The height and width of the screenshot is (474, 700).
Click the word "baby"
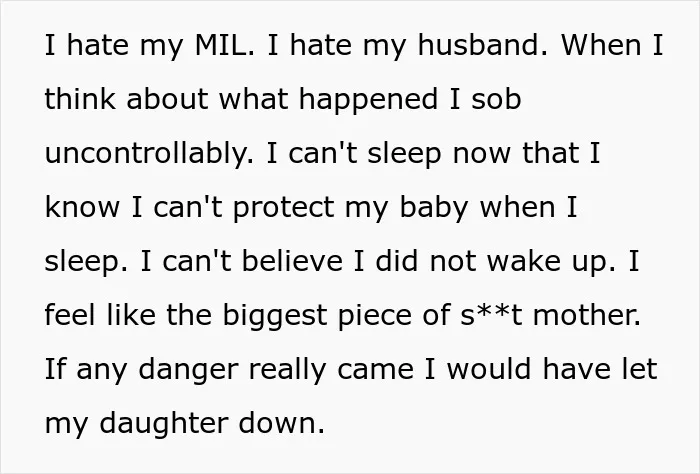click(433, 209)
